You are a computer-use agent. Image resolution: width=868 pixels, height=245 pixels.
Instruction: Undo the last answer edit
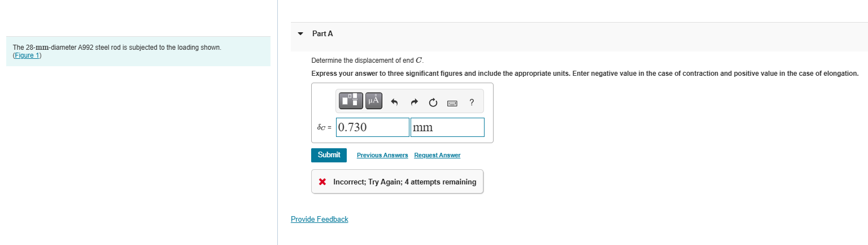pyautogui.click(x=395, y=102)
